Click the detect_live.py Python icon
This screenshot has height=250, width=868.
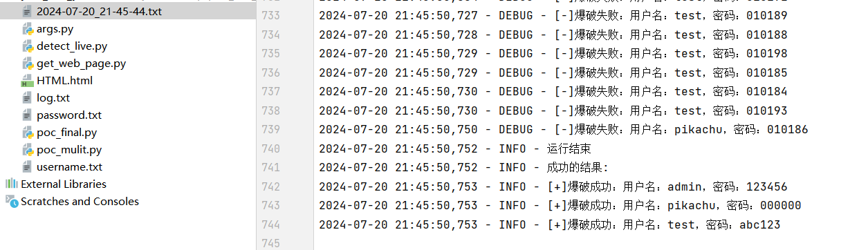(x=28, y=46)
